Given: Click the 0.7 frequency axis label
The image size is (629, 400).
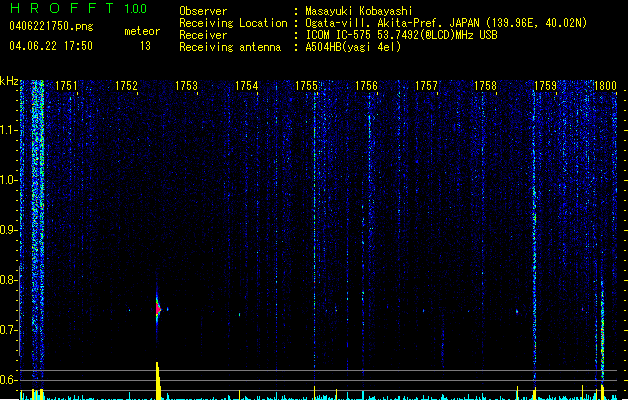Looking at the screenshot, I should tap(9, 330).
